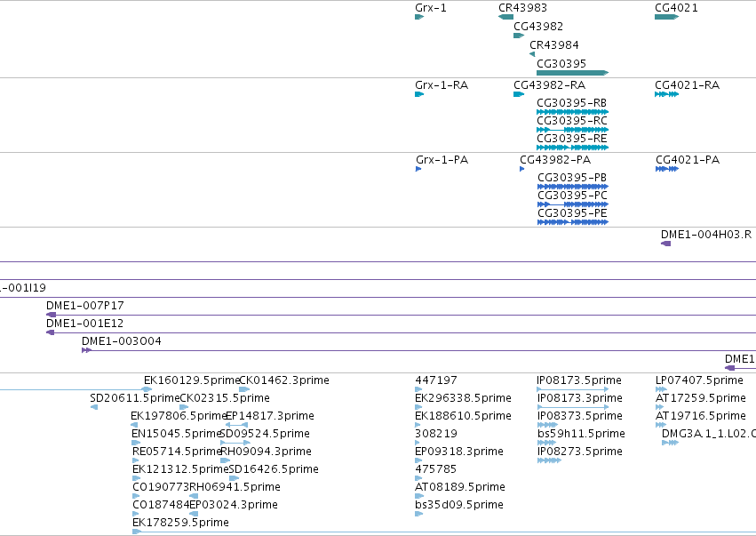Click the CG43982 gene glyph
Screen dimensions: 756x536
pyautogui.click(x=519, y=36)
